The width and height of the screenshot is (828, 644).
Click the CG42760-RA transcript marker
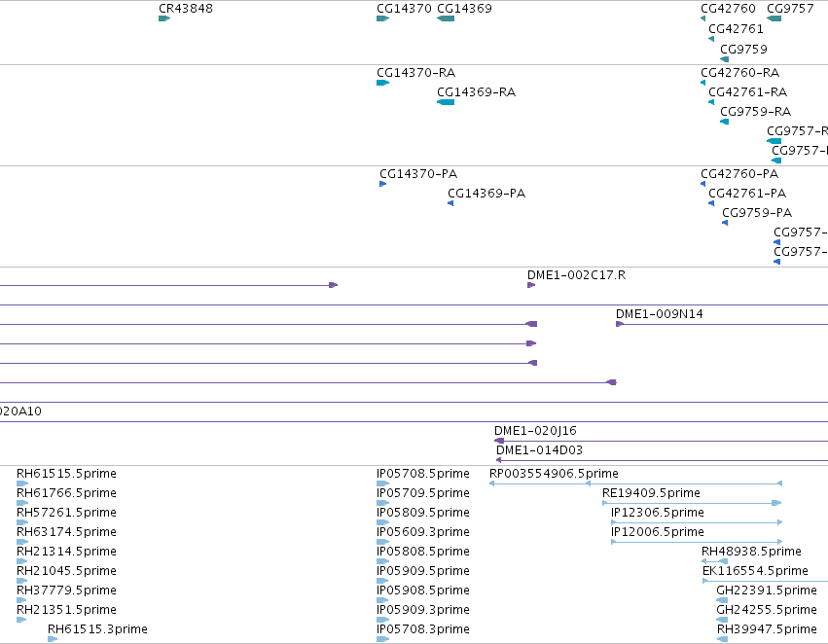point(702,83)
